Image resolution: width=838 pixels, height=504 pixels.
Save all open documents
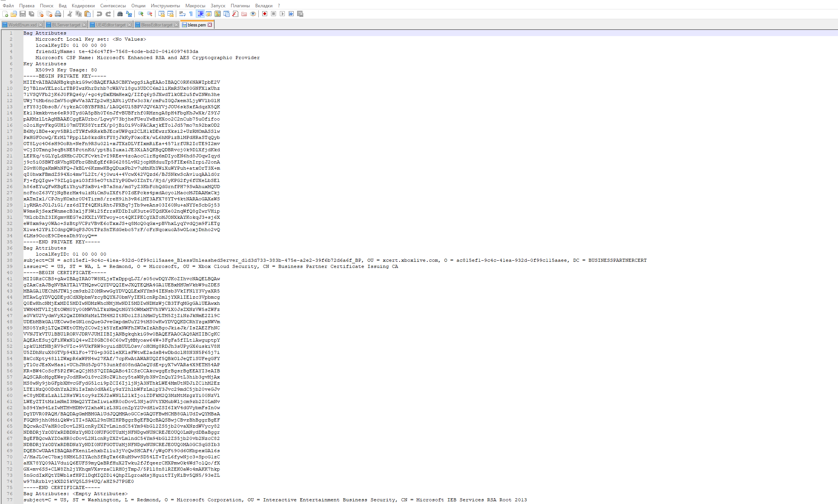(x=31, y=14)
